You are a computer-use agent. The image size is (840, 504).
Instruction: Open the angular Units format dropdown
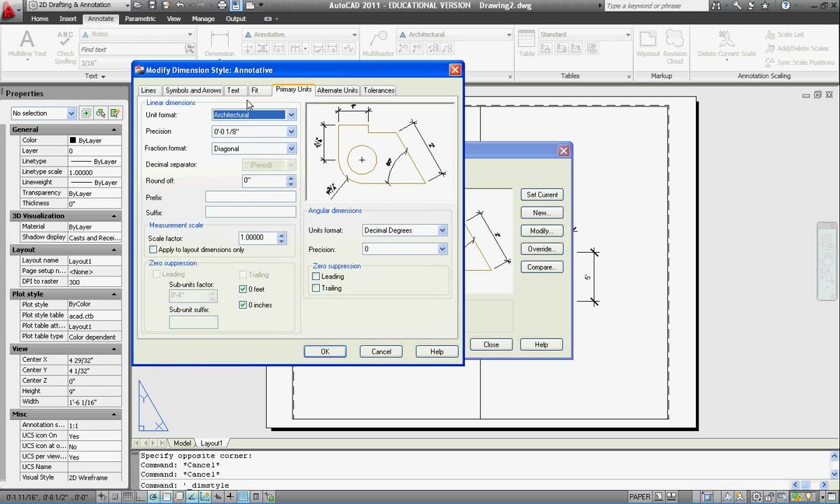click(405, 230)
